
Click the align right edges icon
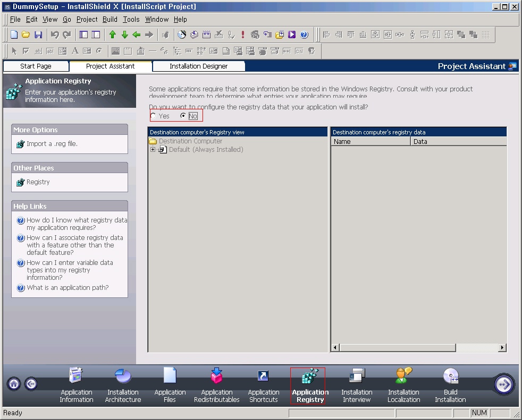339,35
